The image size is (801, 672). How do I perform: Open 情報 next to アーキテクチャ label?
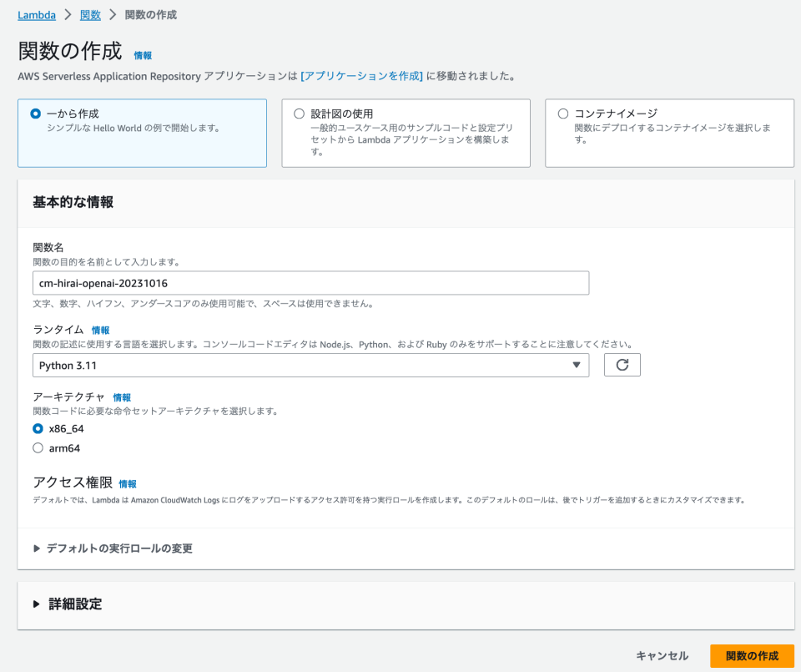click(x=122, y=397)
